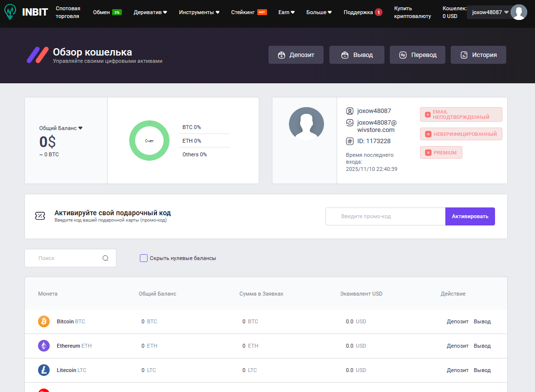Click the Вывод link in the Bitcoin row
This screenshot has height=392, width=535.
coord(482,321)
